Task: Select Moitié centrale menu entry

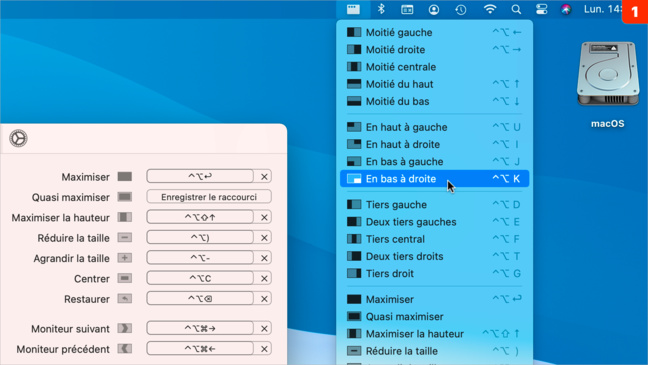Action: click(x=434, y=67)
